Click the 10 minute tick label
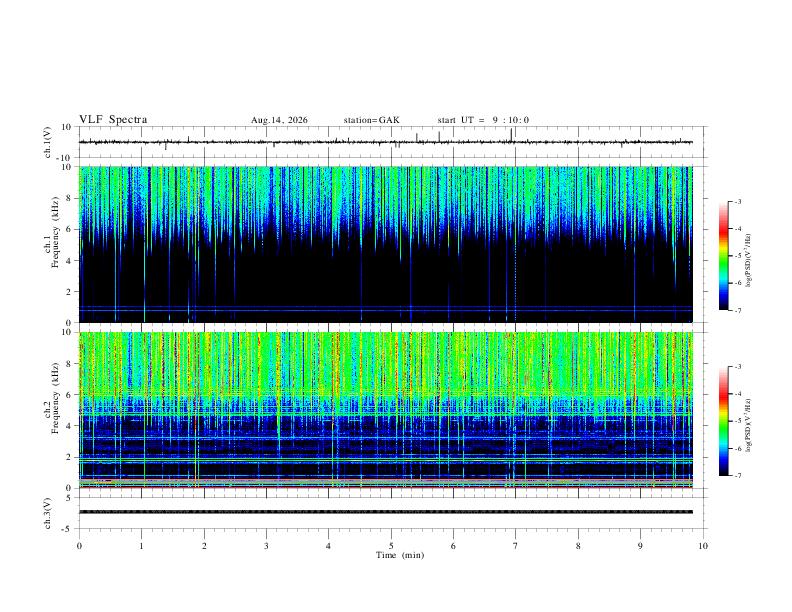 coord(703,546)
